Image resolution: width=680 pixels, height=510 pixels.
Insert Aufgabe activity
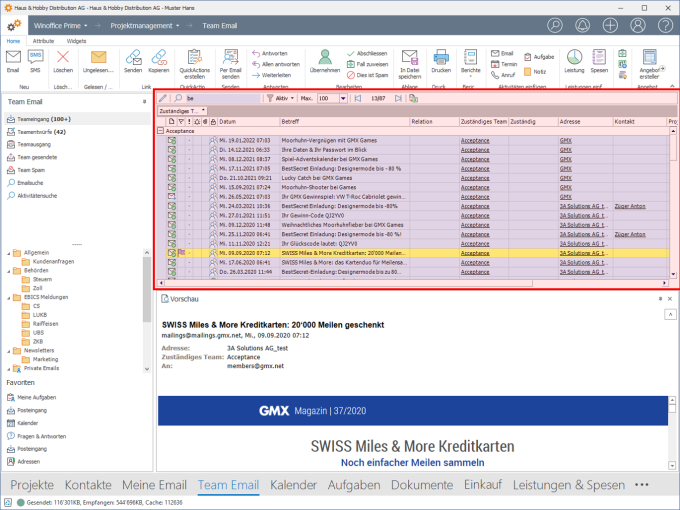539,57
